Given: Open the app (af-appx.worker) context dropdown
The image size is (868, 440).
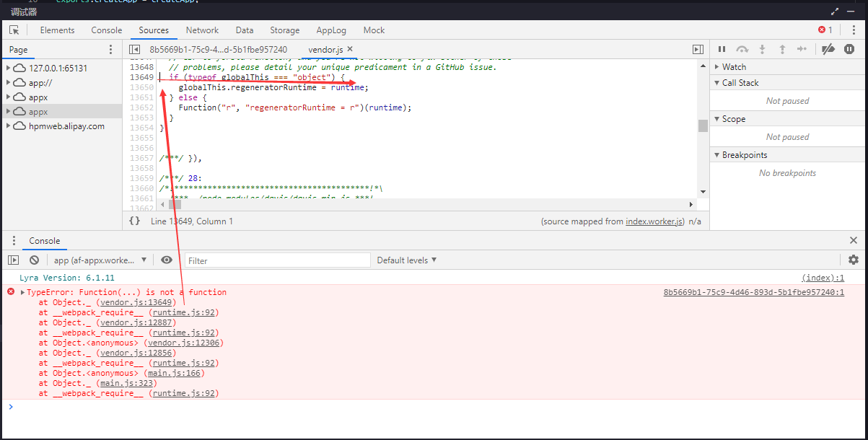Looking at the screenshot, I should [x=100, y=260].
